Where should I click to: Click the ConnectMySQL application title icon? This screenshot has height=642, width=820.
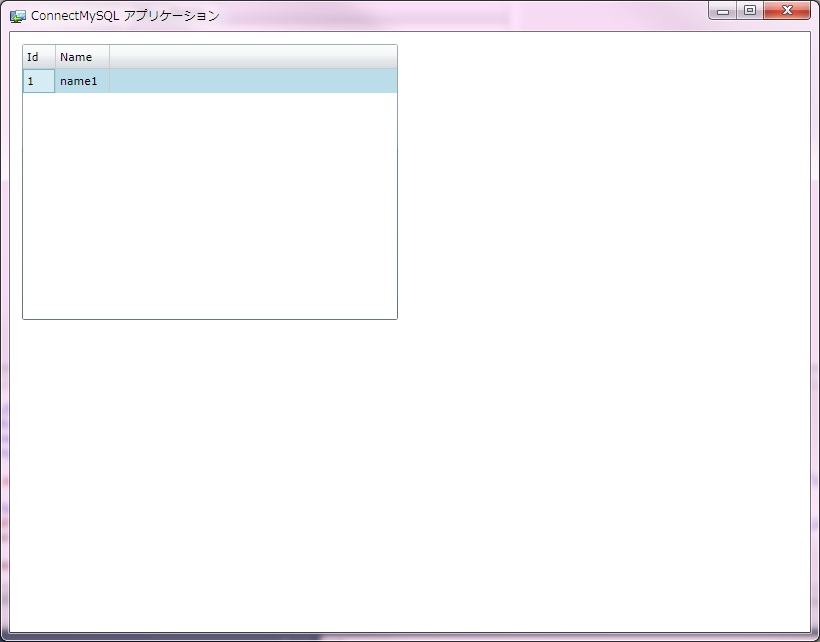click(18, 16)
